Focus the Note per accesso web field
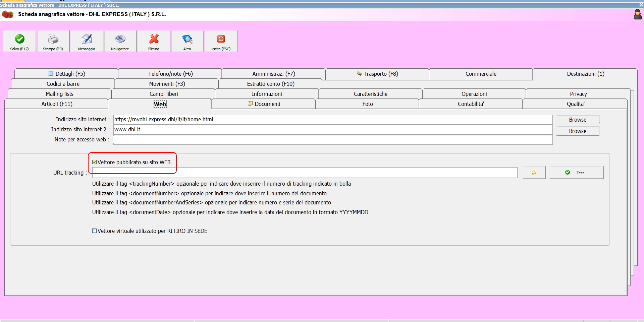Viewport: 644px width, 322px height. tap(333, 140)
